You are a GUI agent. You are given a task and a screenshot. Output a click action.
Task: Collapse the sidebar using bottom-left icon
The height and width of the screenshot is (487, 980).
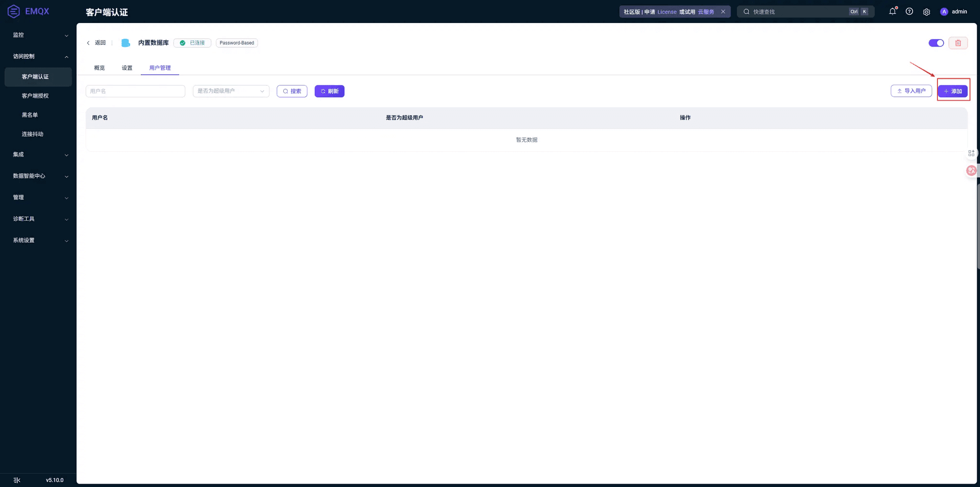pyautogui.click(x=17, y=480)
